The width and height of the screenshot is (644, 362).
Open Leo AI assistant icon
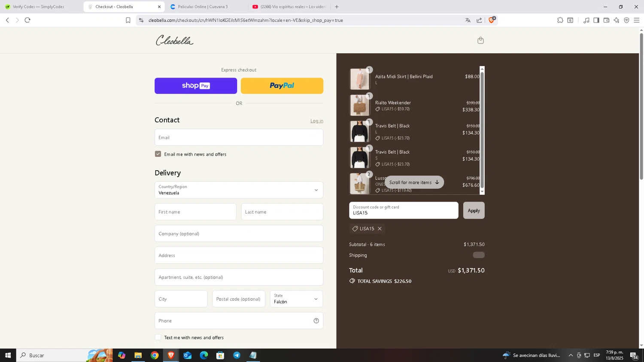pyautogui.click(x=617, y=20)
